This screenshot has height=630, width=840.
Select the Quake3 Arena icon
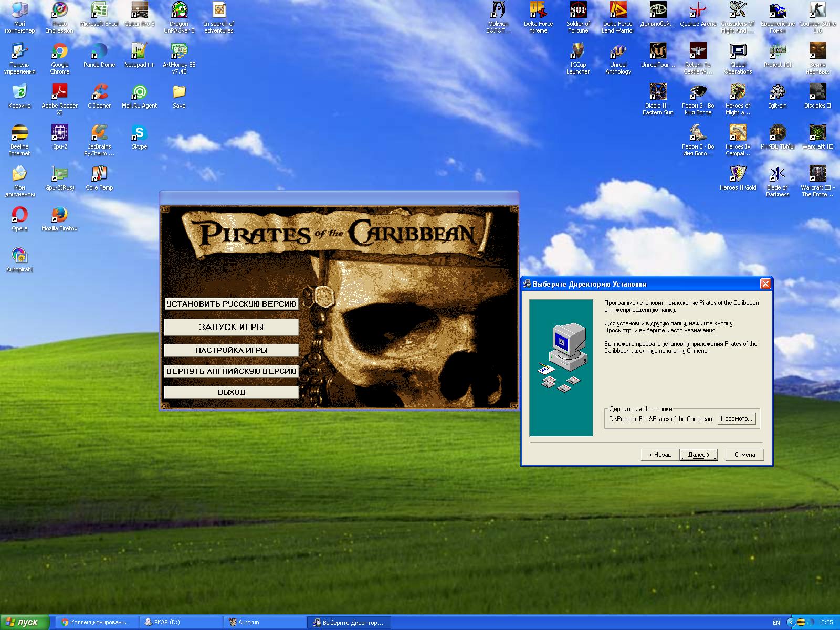tap(698, 14)
